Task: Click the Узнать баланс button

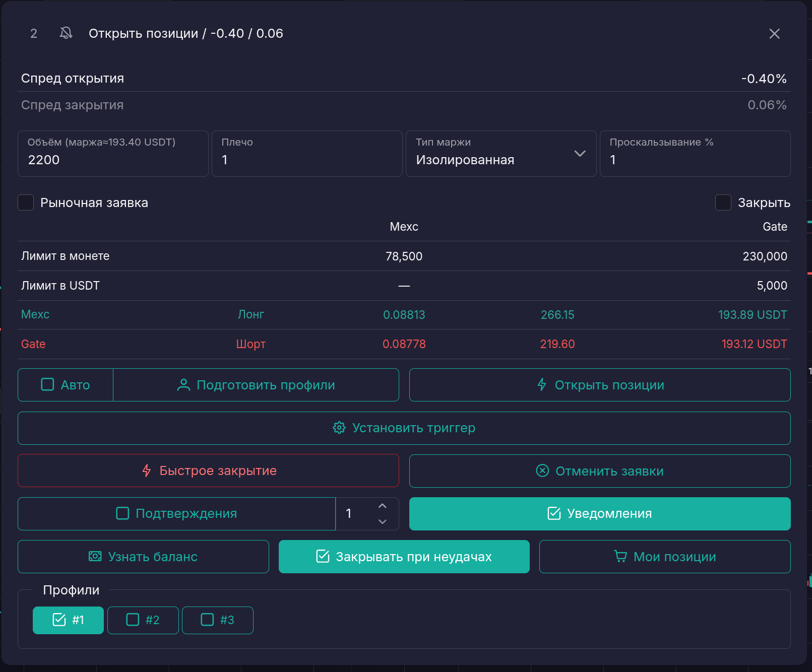Action: 143,556
